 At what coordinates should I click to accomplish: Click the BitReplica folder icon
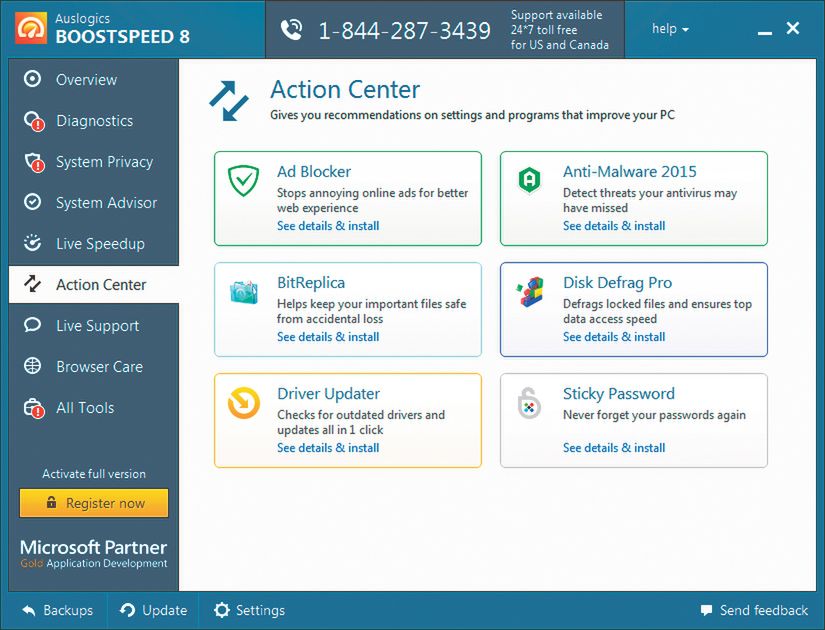click(244, 292)
